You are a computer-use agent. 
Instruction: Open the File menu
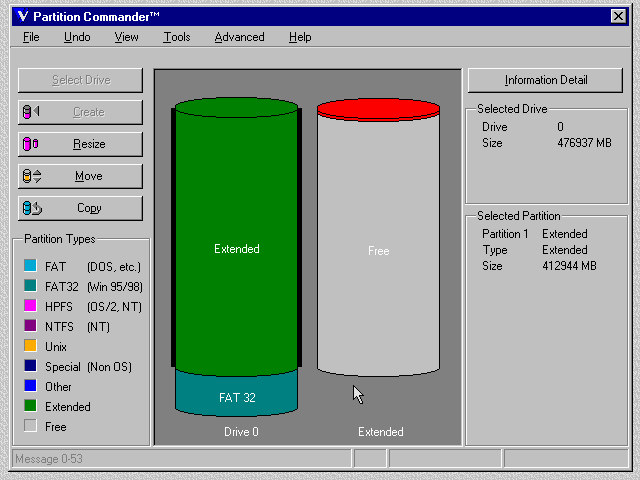31,37
